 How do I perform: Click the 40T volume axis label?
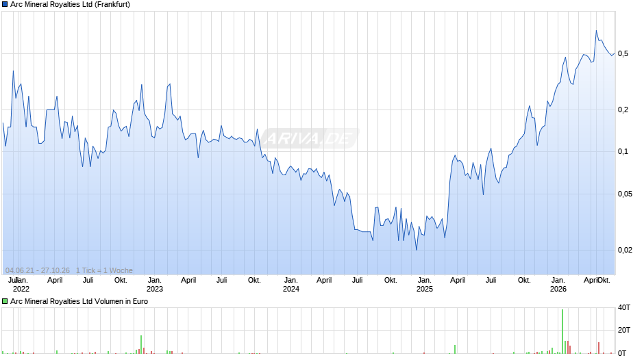tap(624, 307)
